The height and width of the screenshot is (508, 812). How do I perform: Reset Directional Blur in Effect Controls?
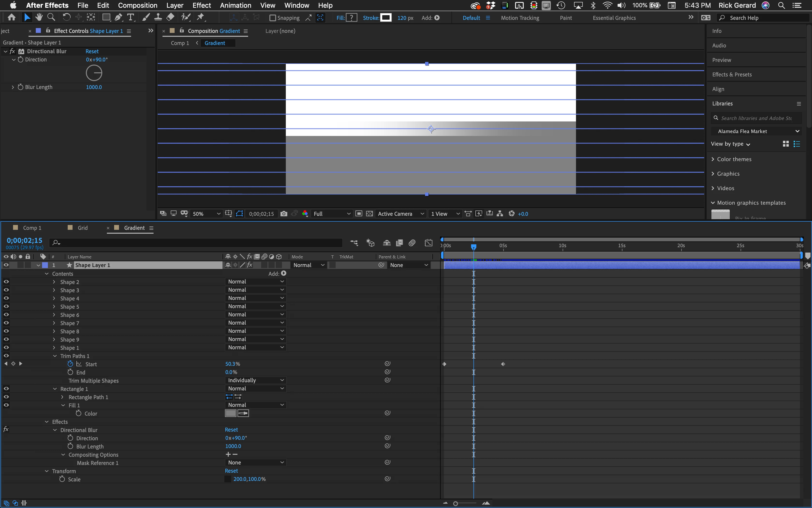(92, 51)
